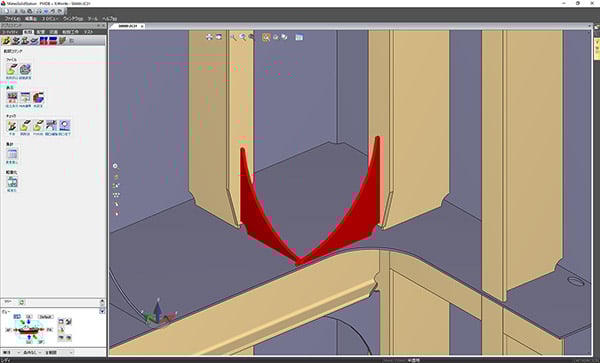Click the globe-like second icon under ファイル section
Screen dimensions: 600x363
(x=25, y=70)
